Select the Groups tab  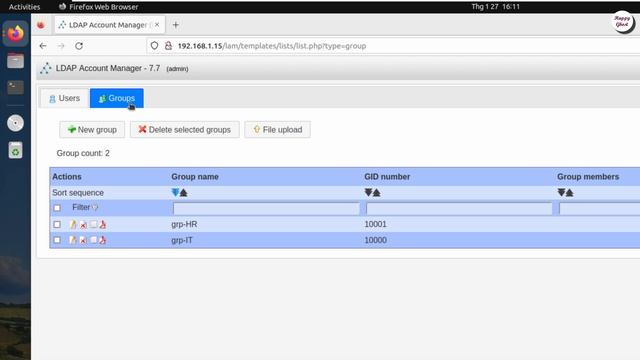coord(117,98)
